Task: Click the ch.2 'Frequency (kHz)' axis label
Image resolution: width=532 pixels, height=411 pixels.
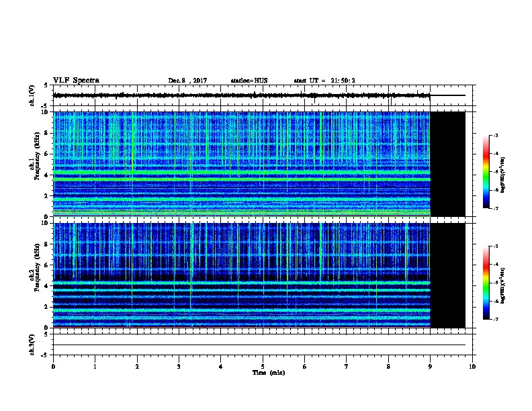Action: (37, 267)
